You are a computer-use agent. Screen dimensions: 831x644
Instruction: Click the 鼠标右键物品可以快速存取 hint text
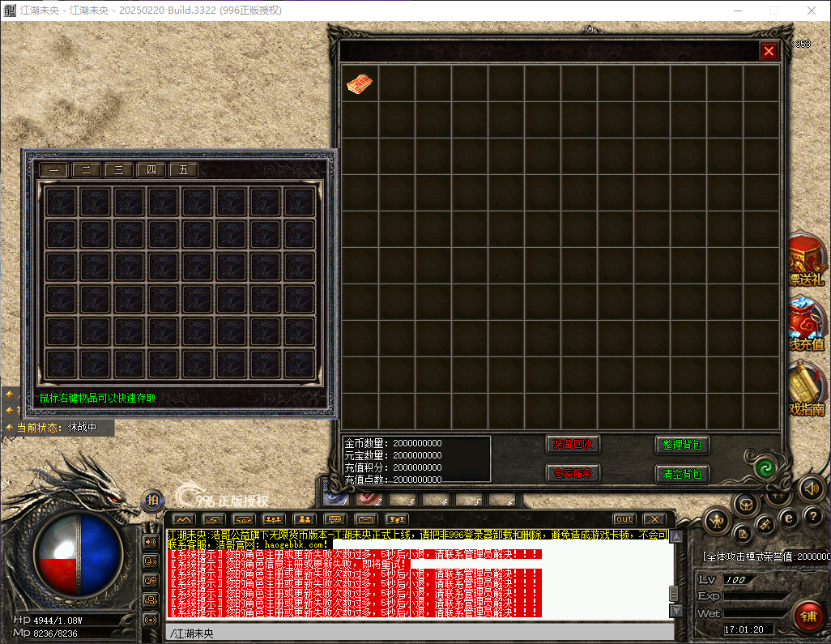[x=97, y=398]
